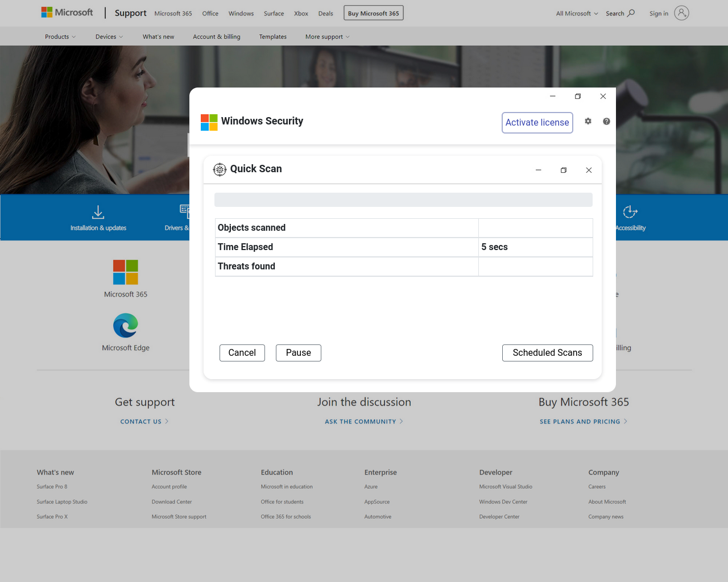The height and width of the screenshot is (582, 728).
Task: Click the Microsoft logo in header
Action: pyautogui.click(x=67, y=13)
